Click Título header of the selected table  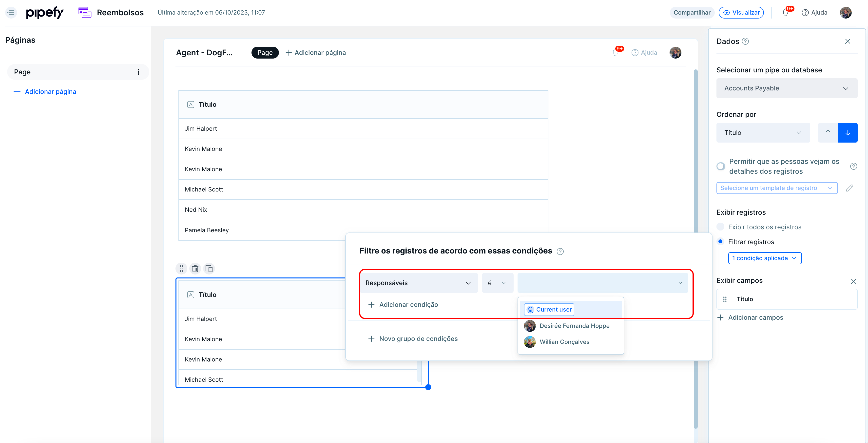[262, 295]
